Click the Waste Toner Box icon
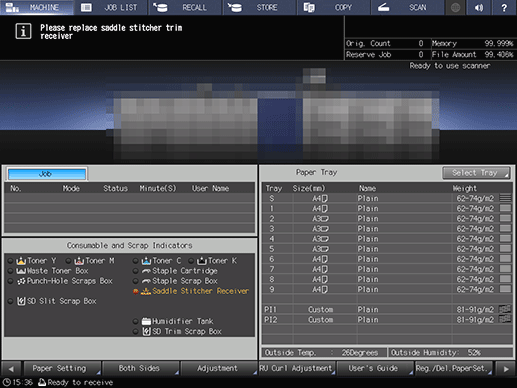 [21, 271]
